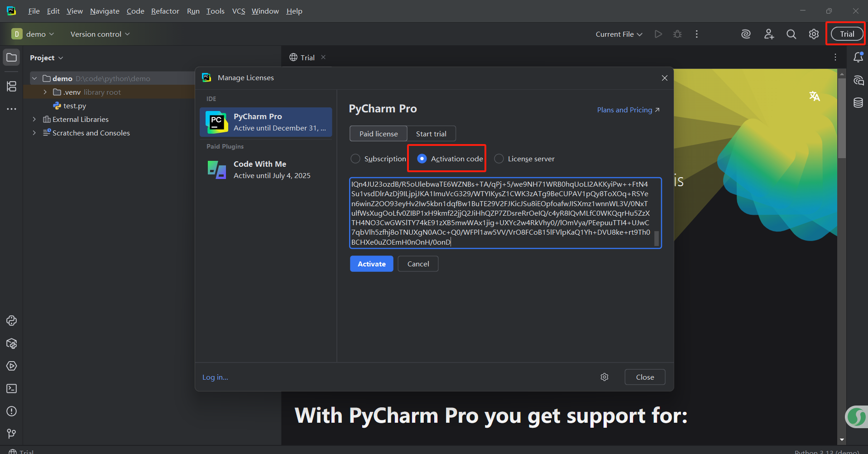Expand External Libraries node
Viewport: 868px width, 454px height.
[x=34, y=119]
